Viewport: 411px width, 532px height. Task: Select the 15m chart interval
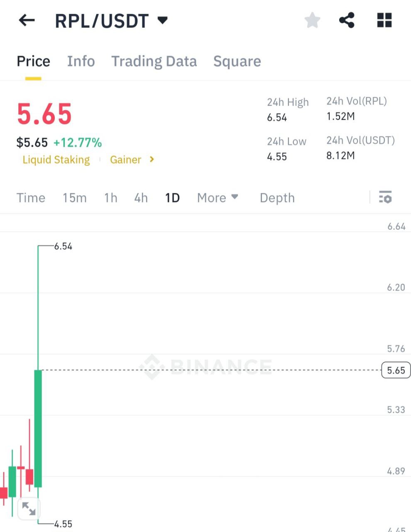click(x=75, y=198)
